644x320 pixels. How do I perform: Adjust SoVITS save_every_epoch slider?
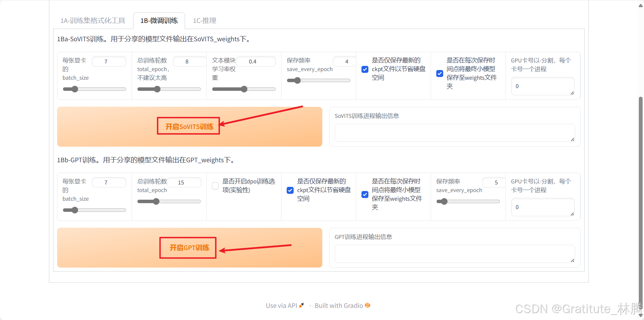[319, 80]
